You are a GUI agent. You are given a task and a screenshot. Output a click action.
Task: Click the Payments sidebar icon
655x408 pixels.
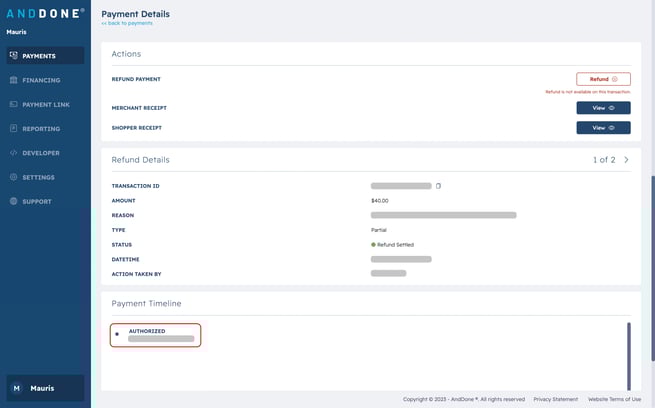(x=13, y=56)
